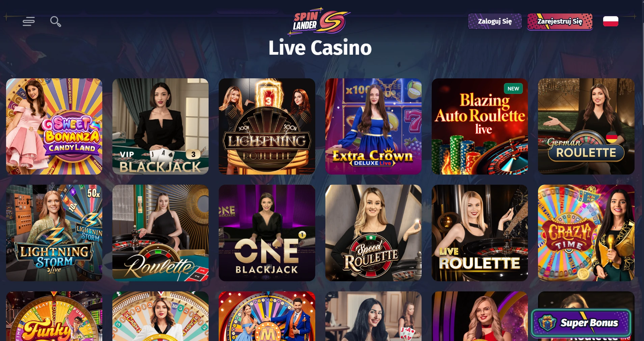Open Blazing Auto Roulette live tile

[480, 127]
